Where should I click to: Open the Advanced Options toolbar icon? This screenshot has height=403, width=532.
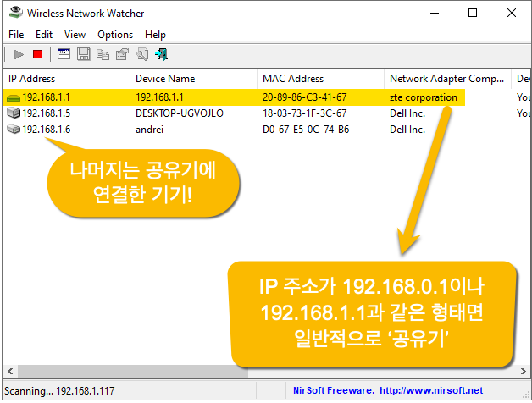tap(63, 54)
